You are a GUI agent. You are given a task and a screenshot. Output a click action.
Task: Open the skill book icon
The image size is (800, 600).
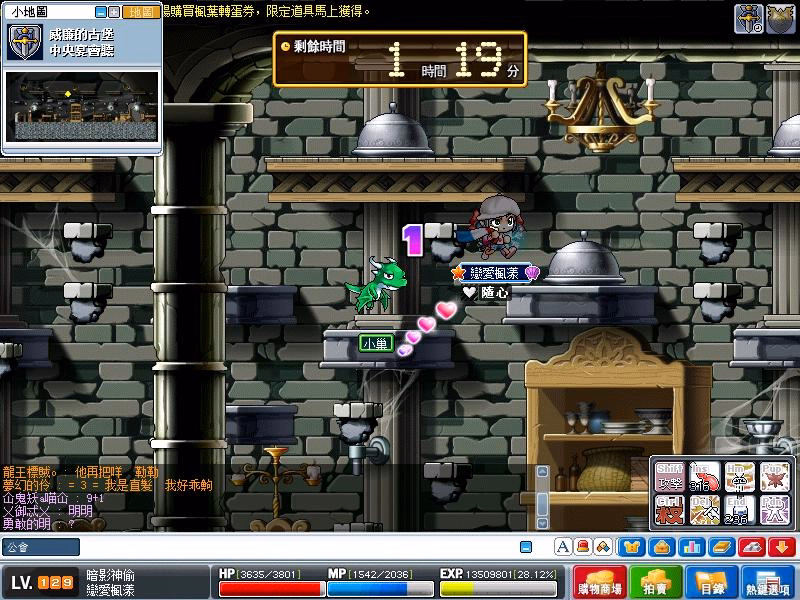(x=721, y=547)
